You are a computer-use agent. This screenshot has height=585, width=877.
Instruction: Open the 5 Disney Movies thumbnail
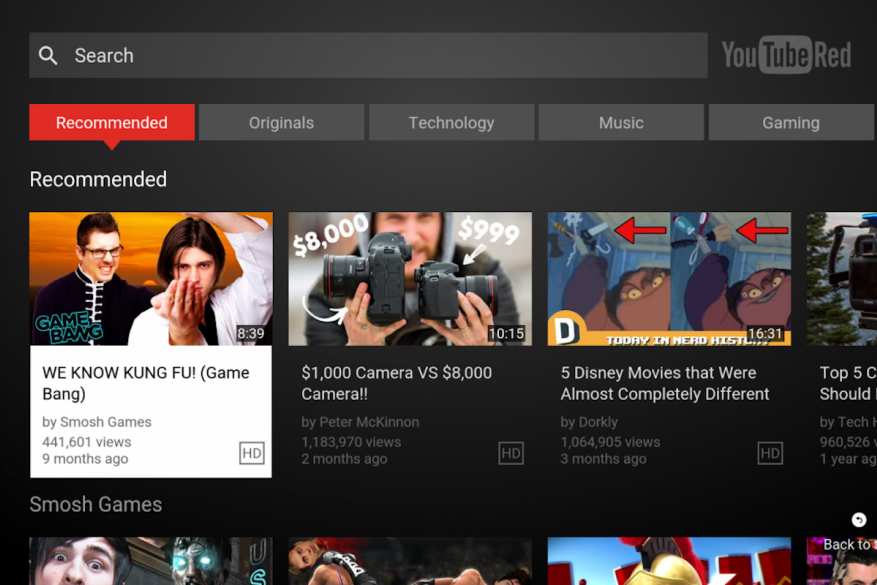click(x=669, y=279)
